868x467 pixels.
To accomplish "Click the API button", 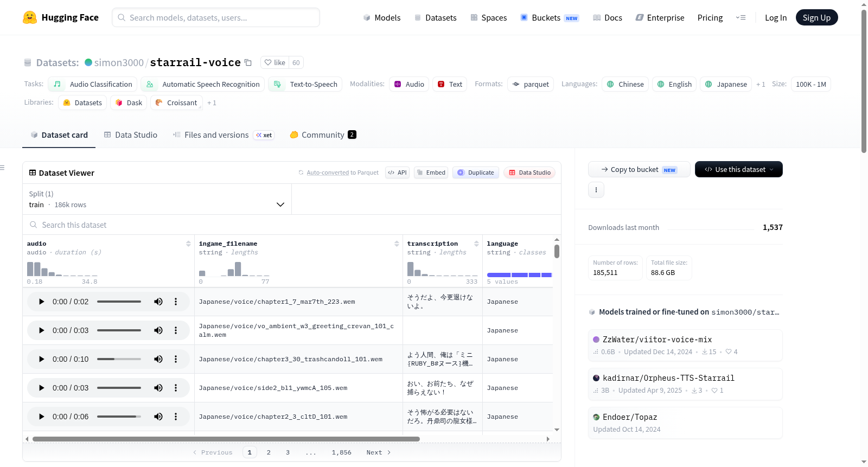I will [397, 172].
